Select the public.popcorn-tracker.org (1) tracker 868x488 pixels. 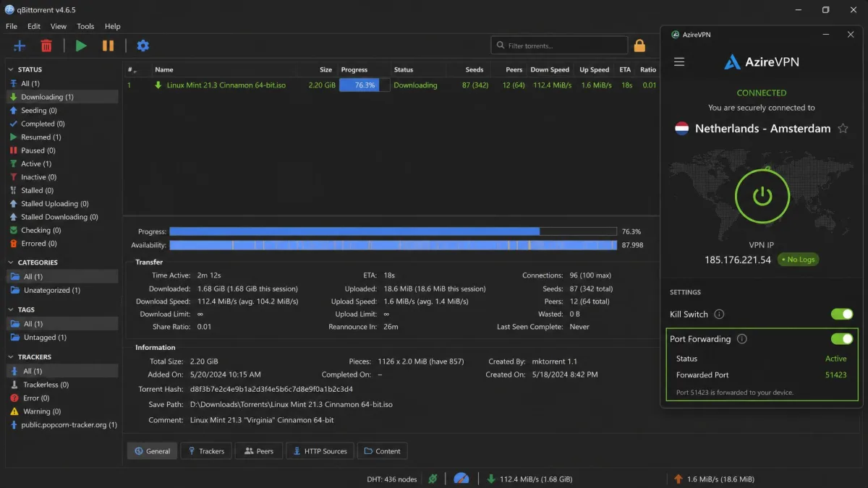(62, 425)
